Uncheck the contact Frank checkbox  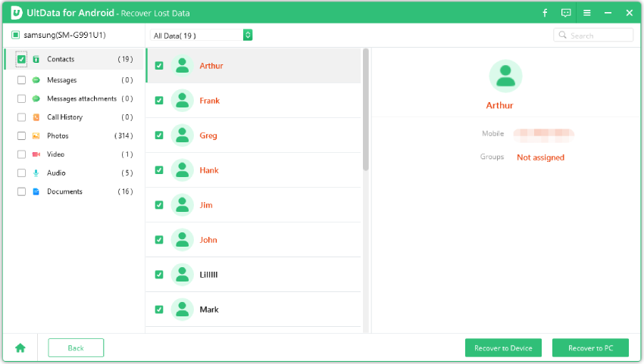click(159, 101)
